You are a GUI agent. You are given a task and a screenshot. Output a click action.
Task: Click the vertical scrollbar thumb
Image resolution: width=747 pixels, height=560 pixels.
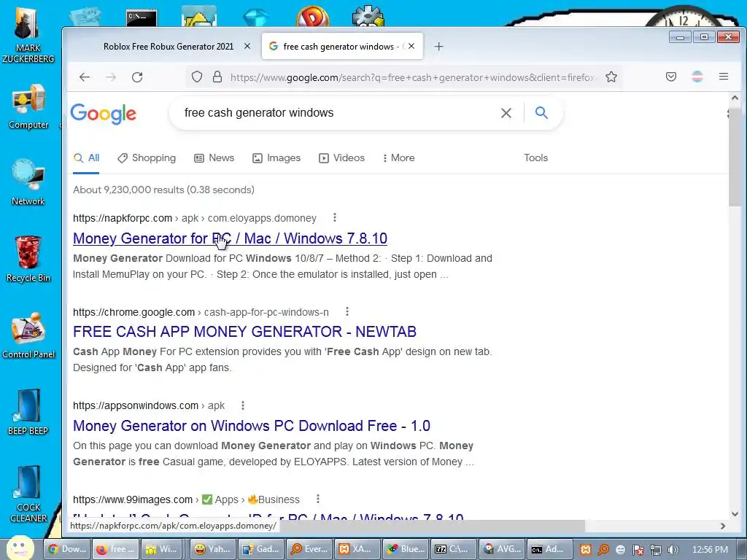(735, 156)
